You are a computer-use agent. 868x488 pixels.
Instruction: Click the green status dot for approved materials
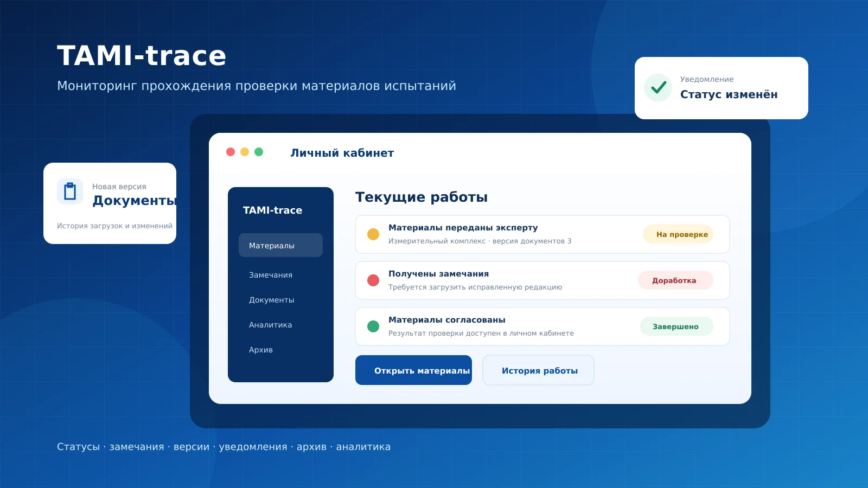pyautogui.click(x=373, y=326)
